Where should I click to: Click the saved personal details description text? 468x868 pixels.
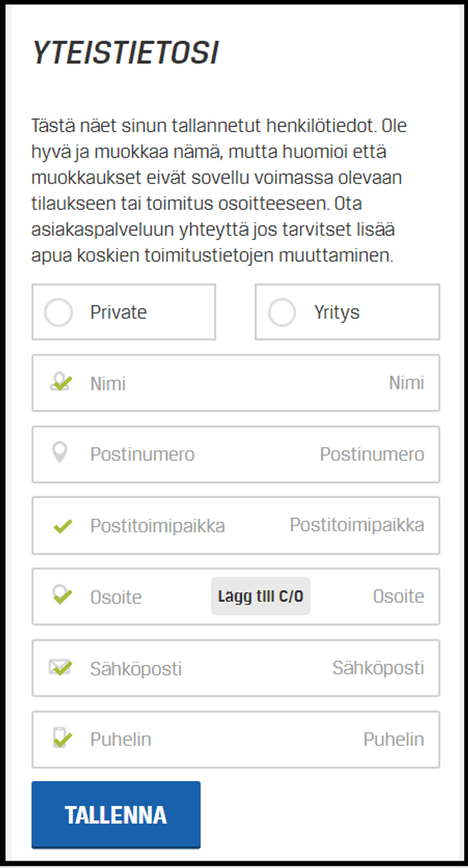(219, 191)
